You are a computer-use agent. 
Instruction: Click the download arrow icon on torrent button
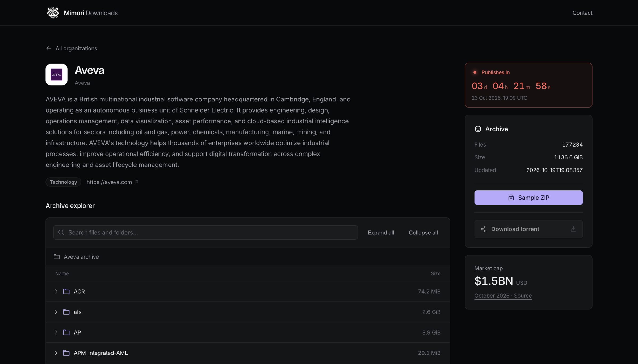573,229
